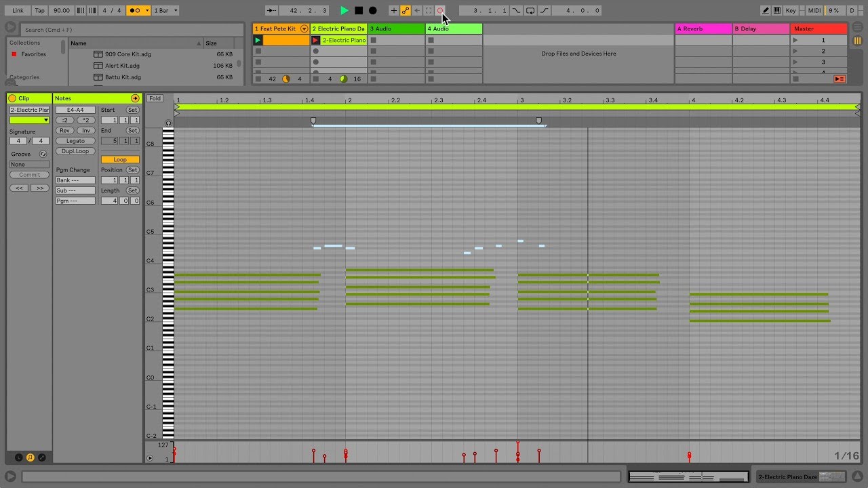Toggle the arrangement Loop switch in the transport
This screenshot has width=868, height=488.
[x=530, y=11]
